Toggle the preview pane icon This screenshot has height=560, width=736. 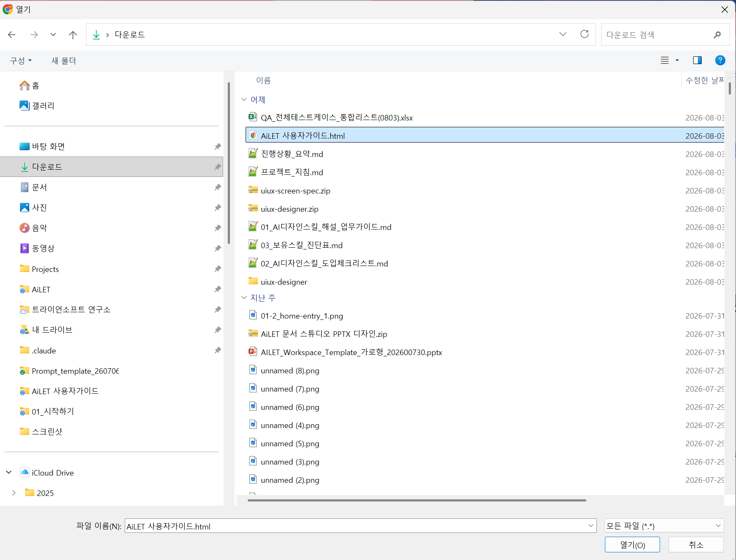coord(697,60)
